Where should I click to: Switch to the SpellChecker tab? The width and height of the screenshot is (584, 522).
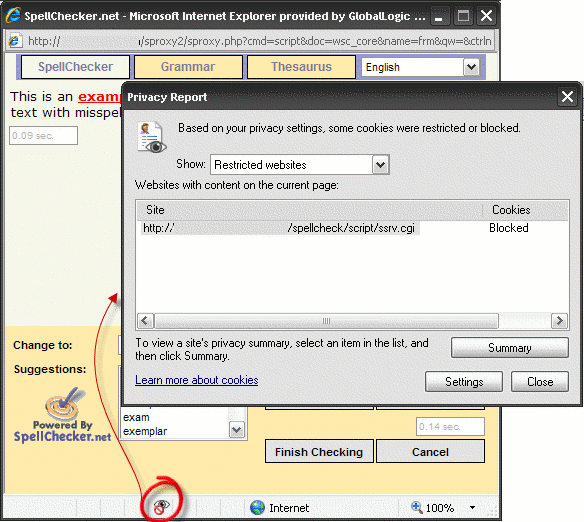point(75,67)
